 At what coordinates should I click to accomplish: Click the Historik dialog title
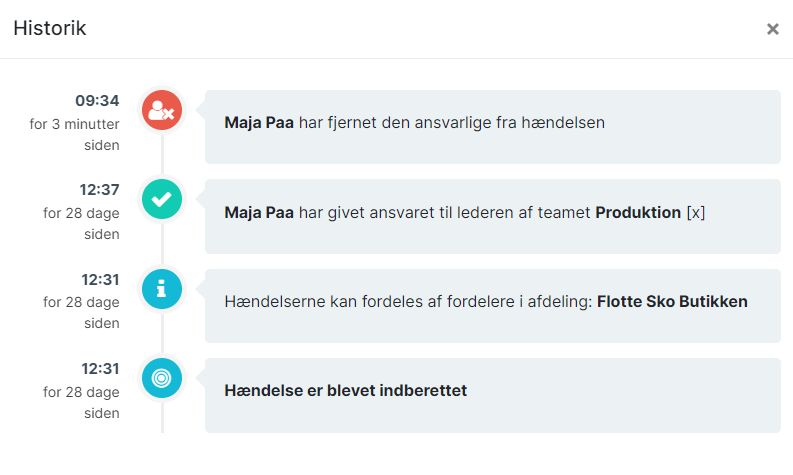click(50, 28)
